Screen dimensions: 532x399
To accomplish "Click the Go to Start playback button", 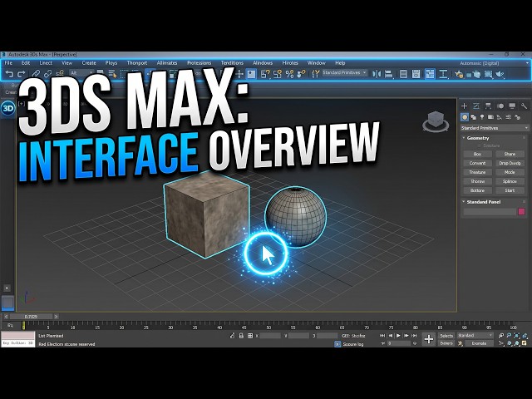I will tap(382, 336).
